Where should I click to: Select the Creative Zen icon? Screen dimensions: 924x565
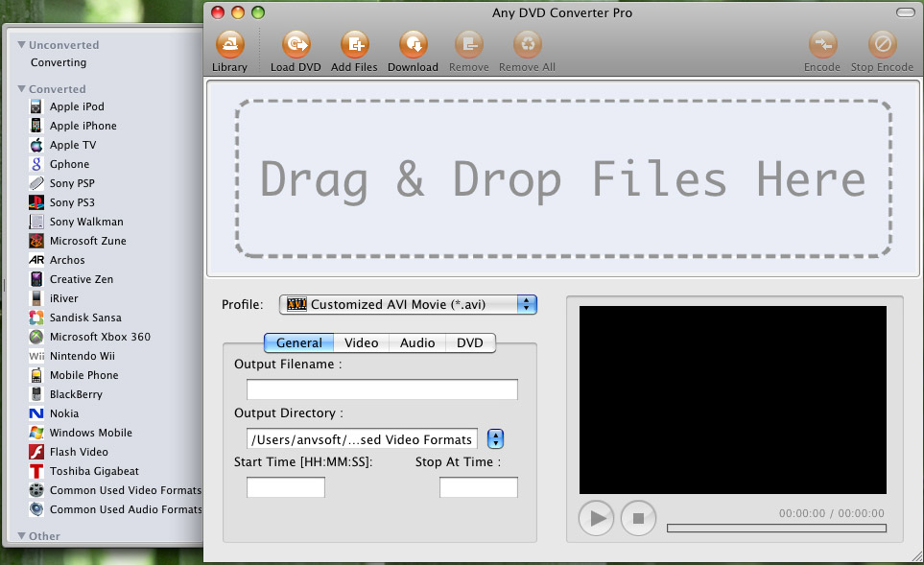coord(36,279)
